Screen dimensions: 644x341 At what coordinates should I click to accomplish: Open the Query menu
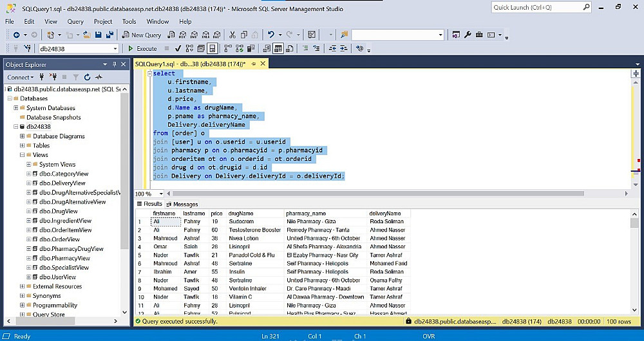(75, 21)
